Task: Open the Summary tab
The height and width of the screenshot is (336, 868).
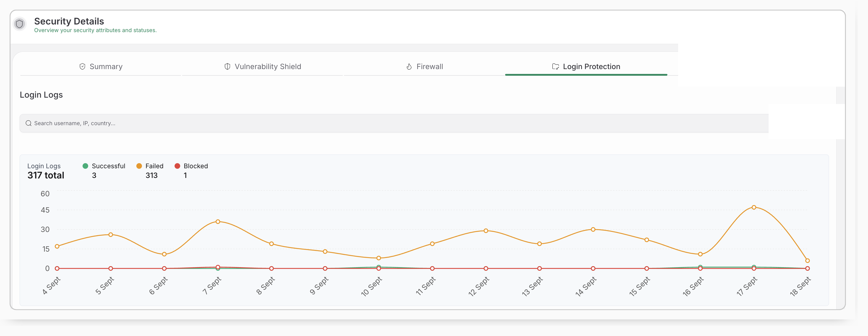Action: coord(100,66)
